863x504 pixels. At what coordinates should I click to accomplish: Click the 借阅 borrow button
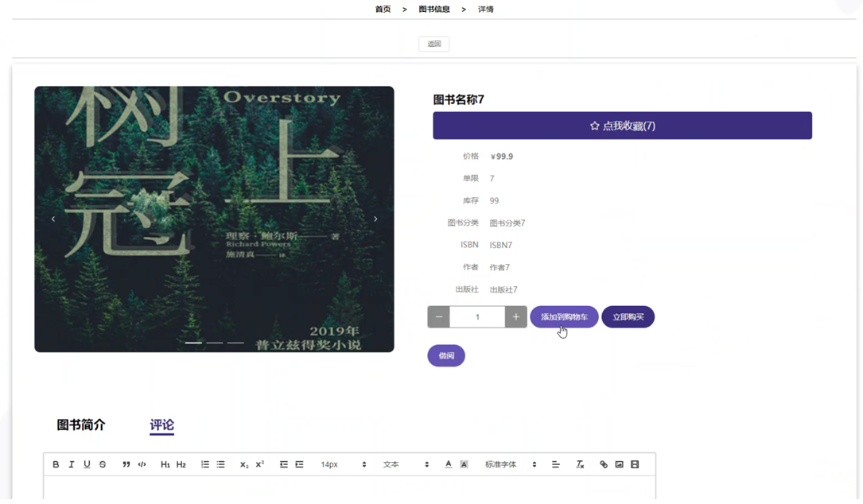446,355
